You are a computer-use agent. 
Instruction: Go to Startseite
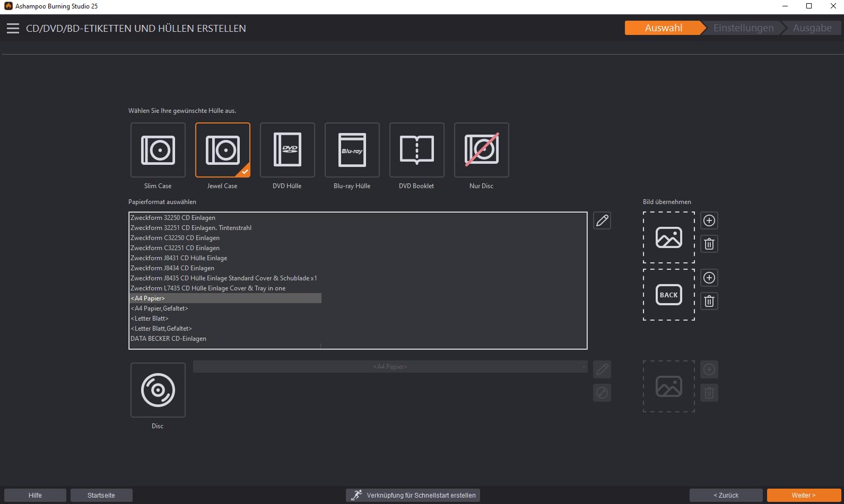pyautogui.click(x=101, y=496)
